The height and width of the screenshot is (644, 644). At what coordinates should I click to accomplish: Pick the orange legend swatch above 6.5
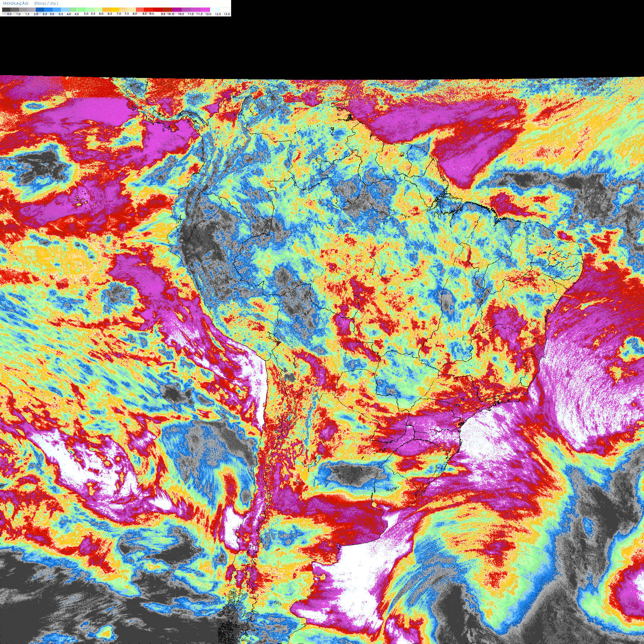click(x=106, y=10)
